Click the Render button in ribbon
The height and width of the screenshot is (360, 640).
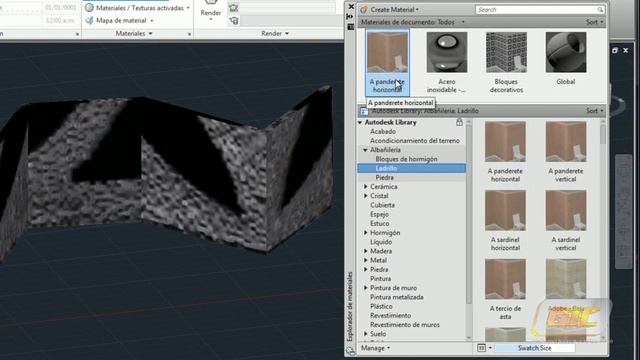[211, 11]
